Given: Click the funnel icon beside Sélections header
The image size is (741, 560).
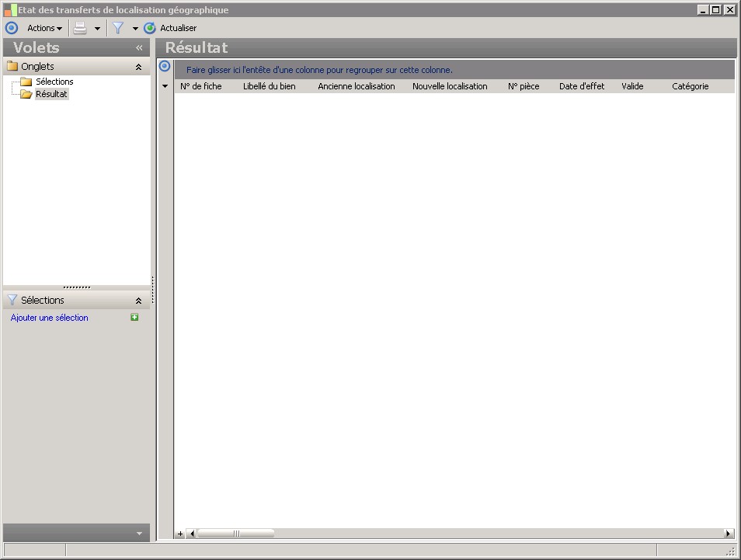Looking at the screenshot, I should (x=12, y=300).
